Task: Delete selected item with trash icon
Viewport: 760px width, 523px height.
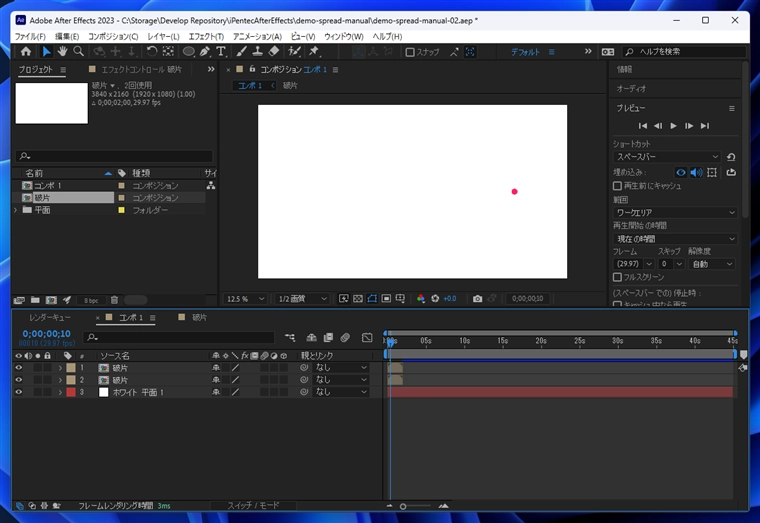Action: [114, 300]
